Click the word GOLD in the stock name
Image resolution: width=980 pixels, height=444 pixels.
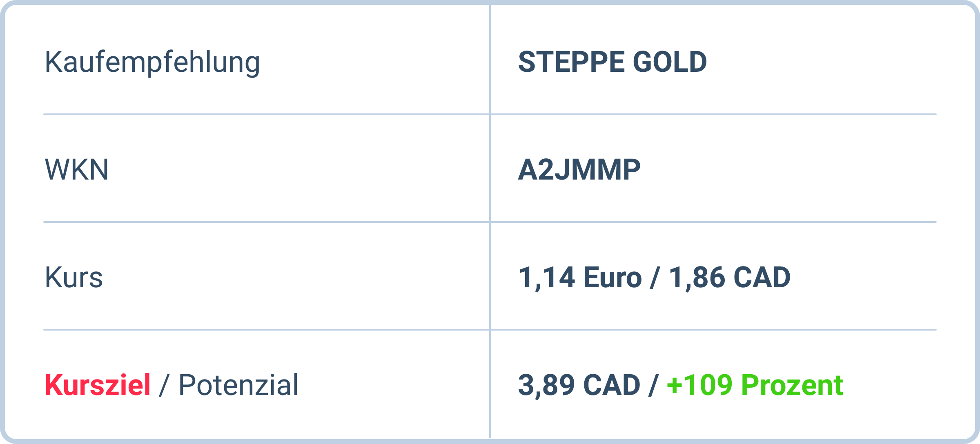tap(670, 62)
